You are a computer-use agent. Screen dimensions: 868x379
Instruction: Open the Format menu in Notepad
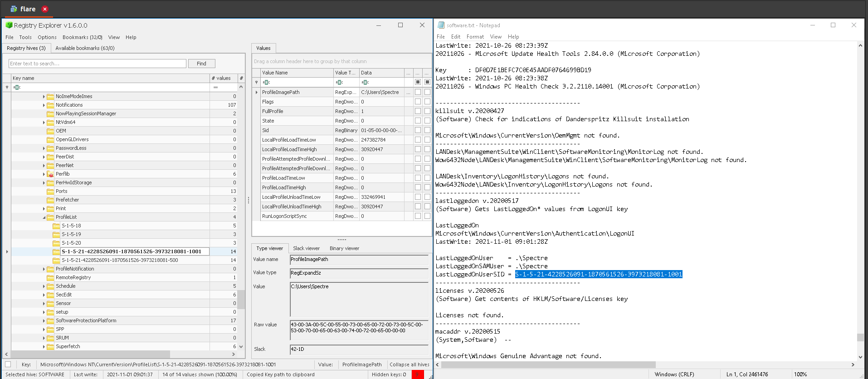(x=475, y=37)
